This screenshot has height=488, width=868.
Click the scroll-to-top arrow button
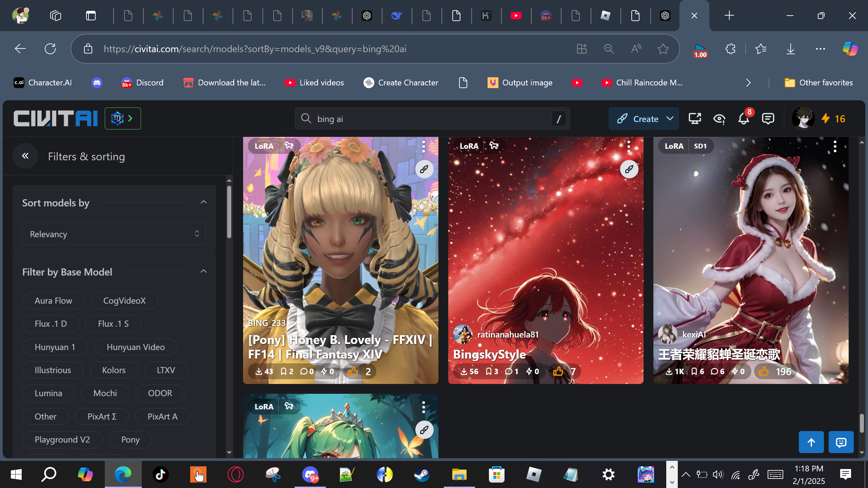[811, 442]
